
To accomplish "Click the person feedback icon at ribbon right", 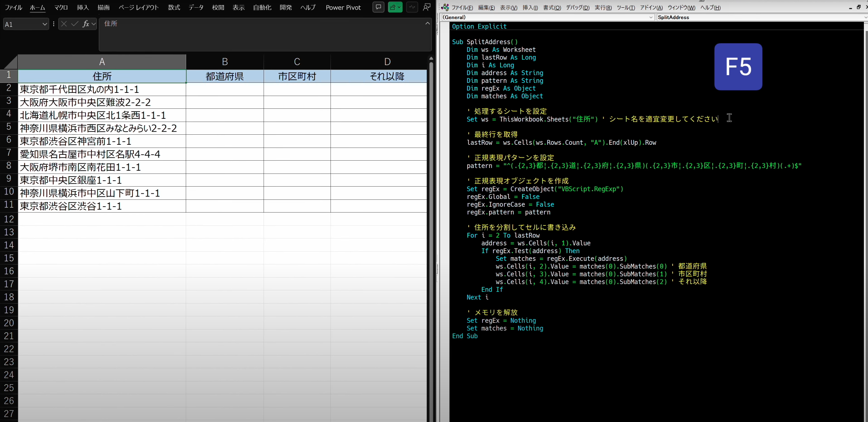I will pyautogui.click(x=427, y=7).
